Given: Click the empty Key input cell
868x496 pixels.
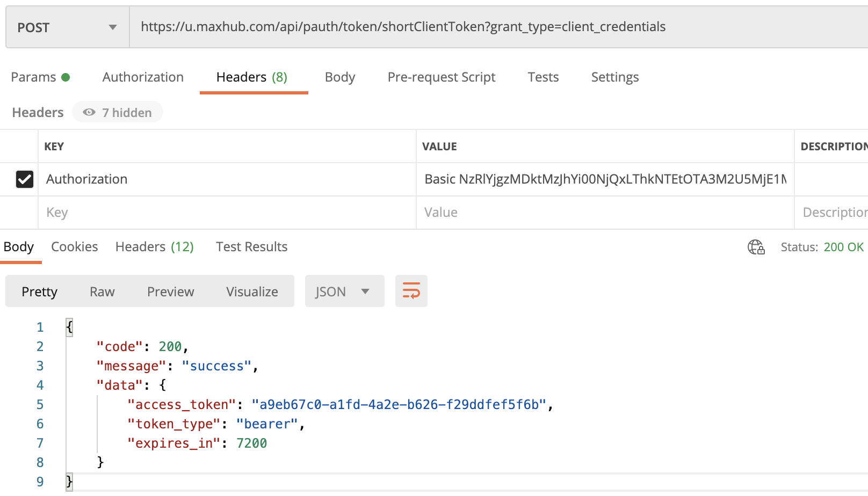Looking at the screenshot, I should [226, 213].
